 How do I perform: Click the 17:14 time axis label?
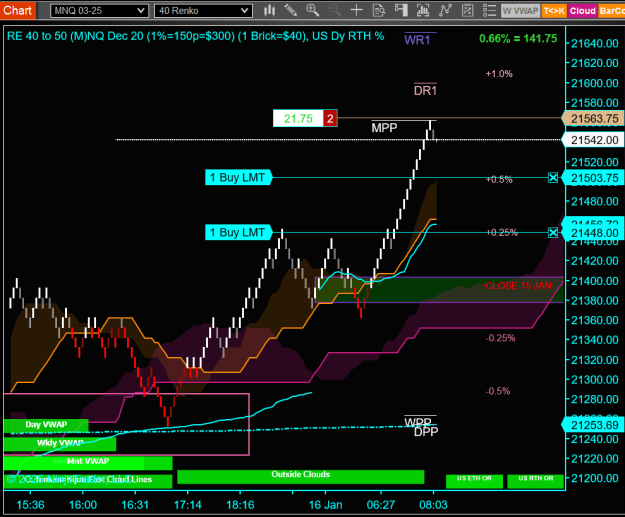click(187, 505)
